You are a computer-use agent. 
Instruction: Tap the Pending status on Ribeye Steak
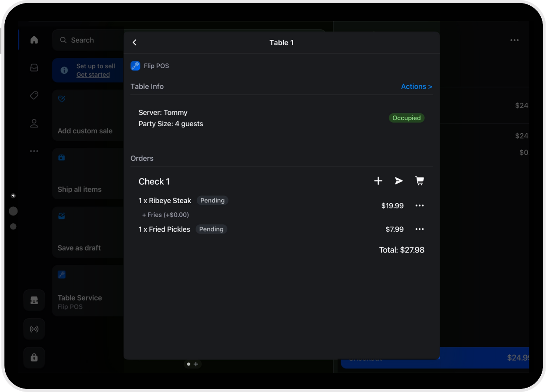(212, 200)
